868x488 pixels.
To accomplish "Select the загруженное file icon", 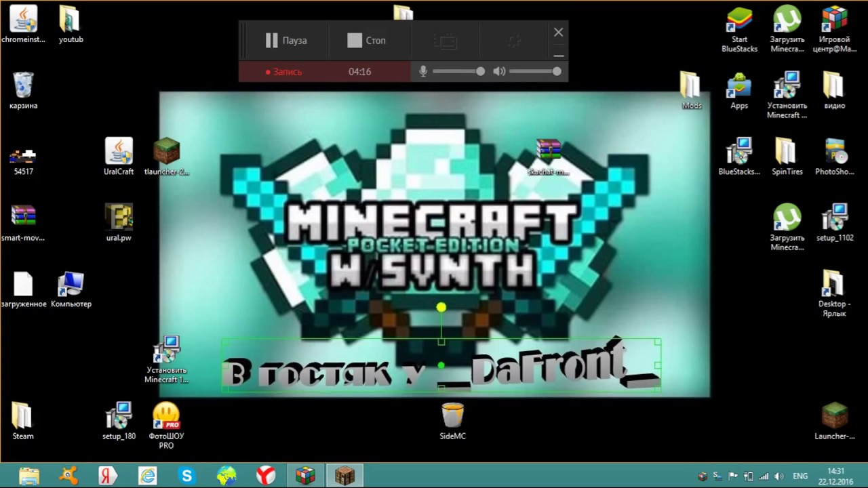I will (23, 289).
